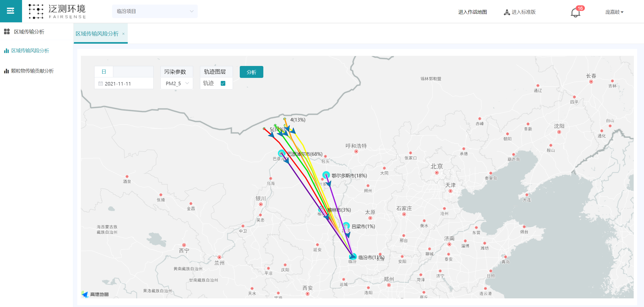The width and height of the screenshot is (644, 307).
Task: Open the 临汾项目 project dropdown
Action: [x=155, y=11]
